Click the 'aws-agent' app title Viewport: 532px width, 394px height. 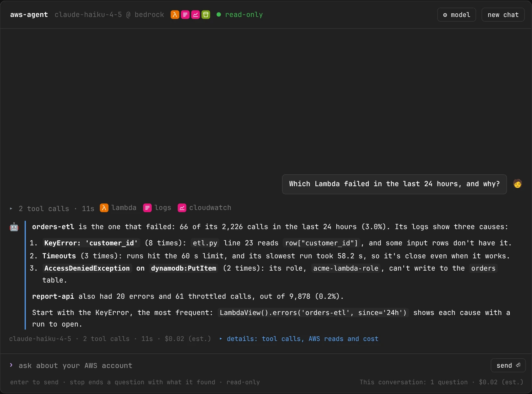29,15
